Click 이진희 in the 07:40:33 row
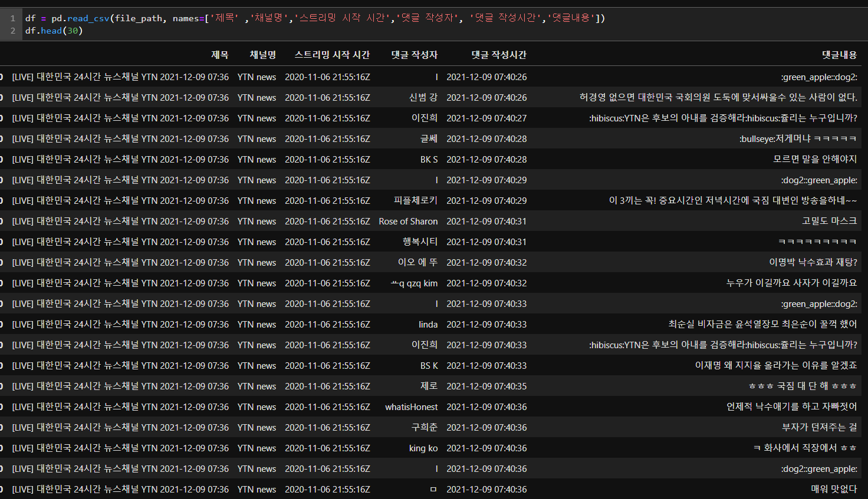 [x=425, y=345]
